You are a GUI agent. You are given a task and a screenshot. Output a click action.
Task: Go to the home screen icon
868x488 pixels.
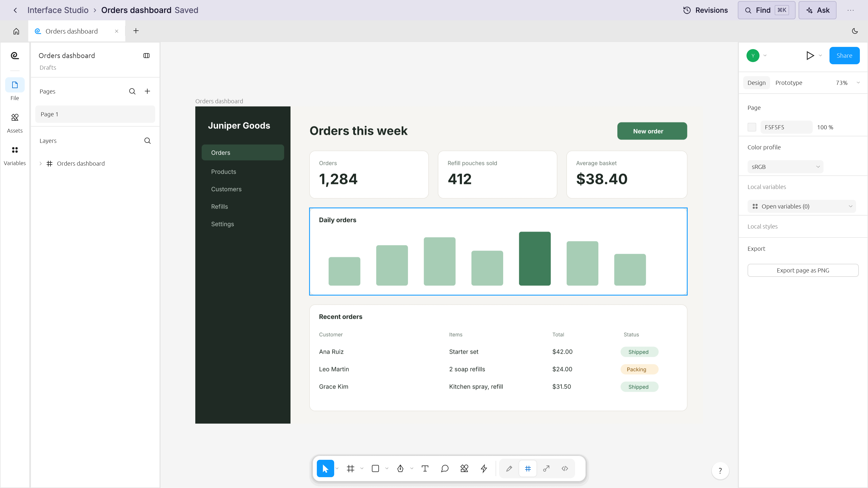(16, 31)
